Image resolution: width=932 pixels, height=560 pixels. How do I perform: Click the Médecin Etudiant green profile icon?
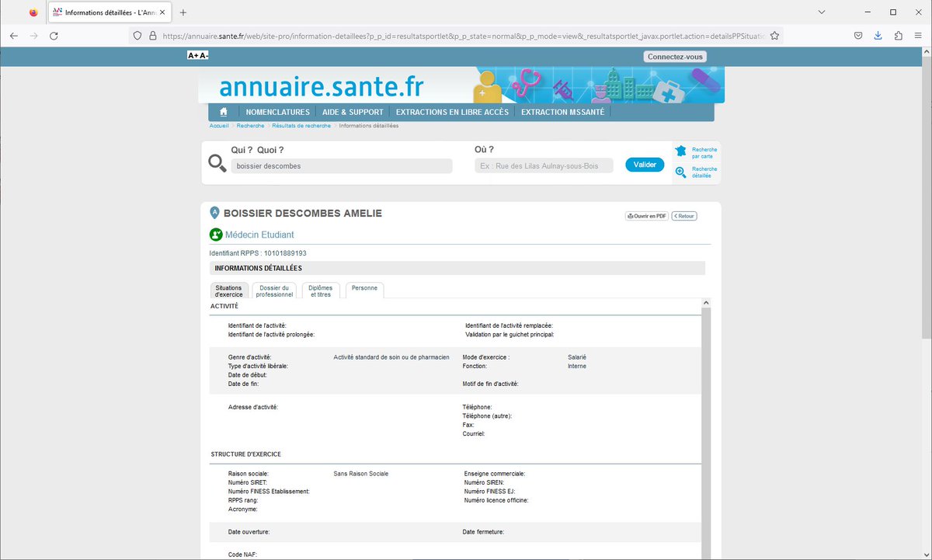(x=216, y=235)
